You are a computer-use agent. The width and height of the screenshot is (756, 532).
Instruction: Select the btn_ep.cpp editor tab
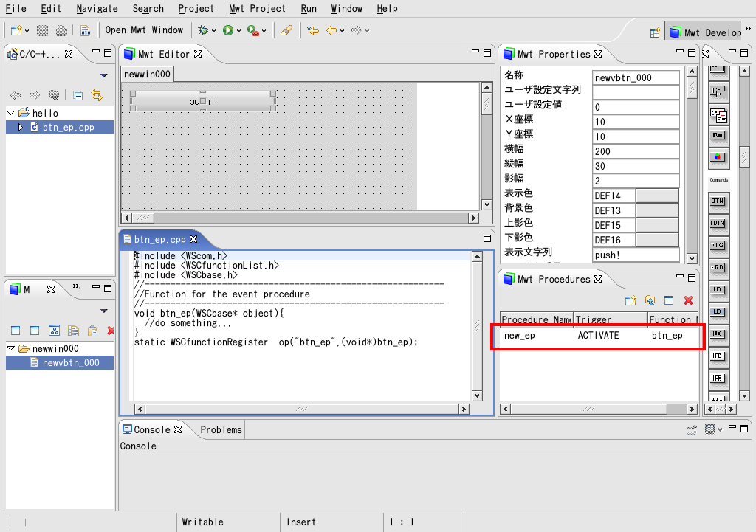pos(159,240)
